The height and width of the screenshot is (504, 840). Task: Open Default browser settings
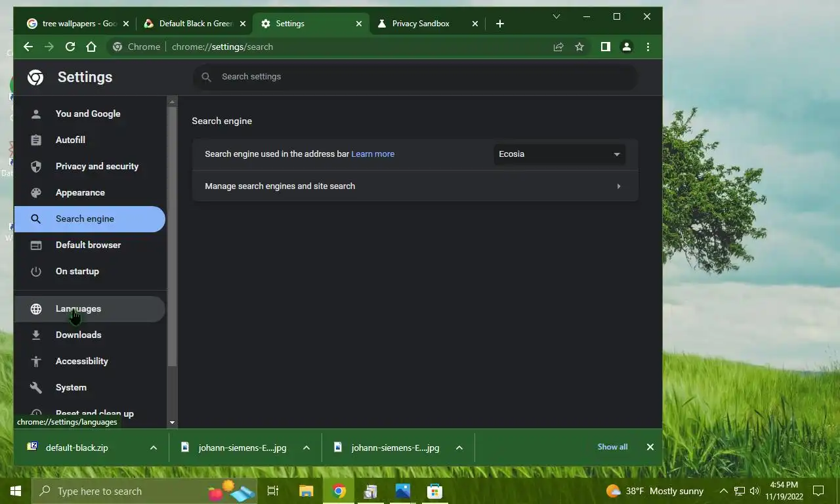pyautogui.click(x=89, y=245)
